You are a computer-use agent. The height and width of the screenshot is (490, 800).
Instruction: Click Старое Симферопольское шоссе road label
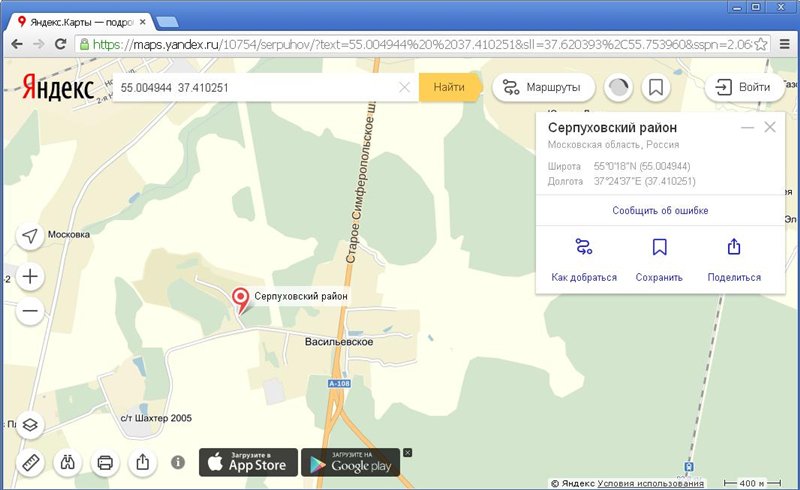click(361, 181)
